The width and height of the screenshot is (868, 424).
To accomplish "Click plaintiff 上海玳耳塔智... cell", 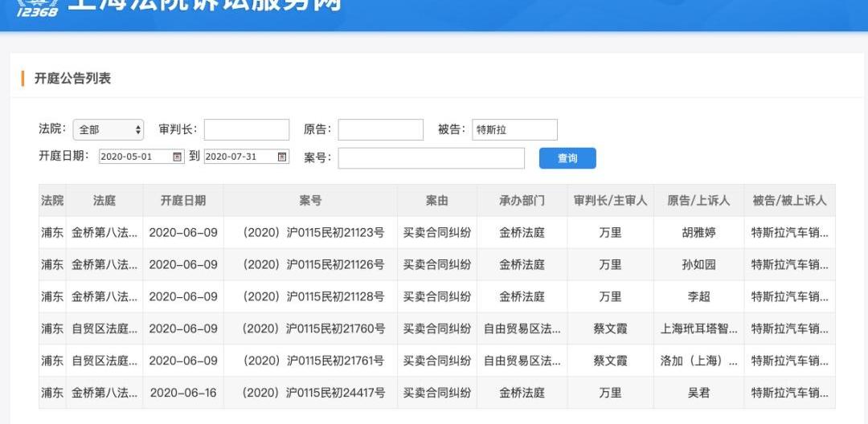I will 698,329.
